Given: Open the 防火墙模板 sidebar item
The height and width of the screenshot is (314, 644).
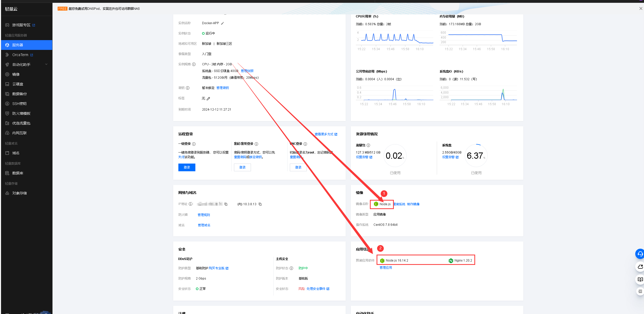Looking at the screenshot, I should 21,113.
